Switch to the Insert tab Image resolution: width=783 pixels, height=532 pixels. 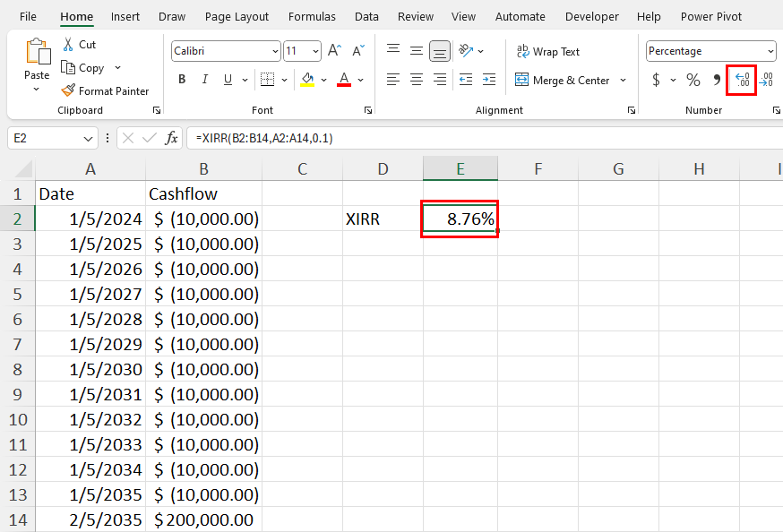point(125,16)
